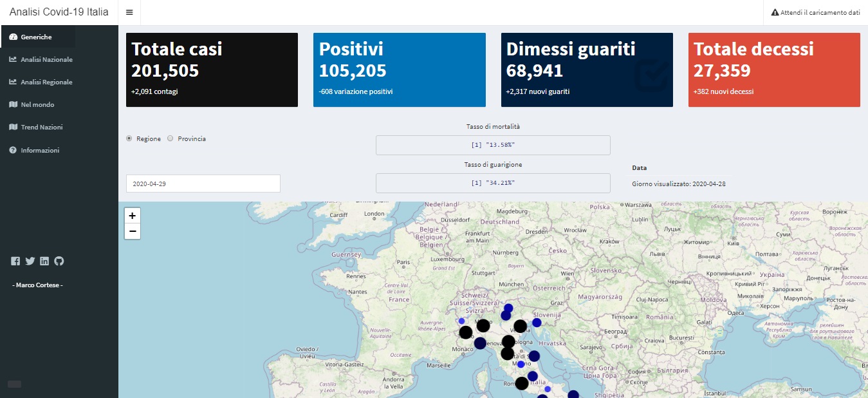Open the GitHub social icon
The width and height of the screenshot is (868, 398).
pos(59,261)
